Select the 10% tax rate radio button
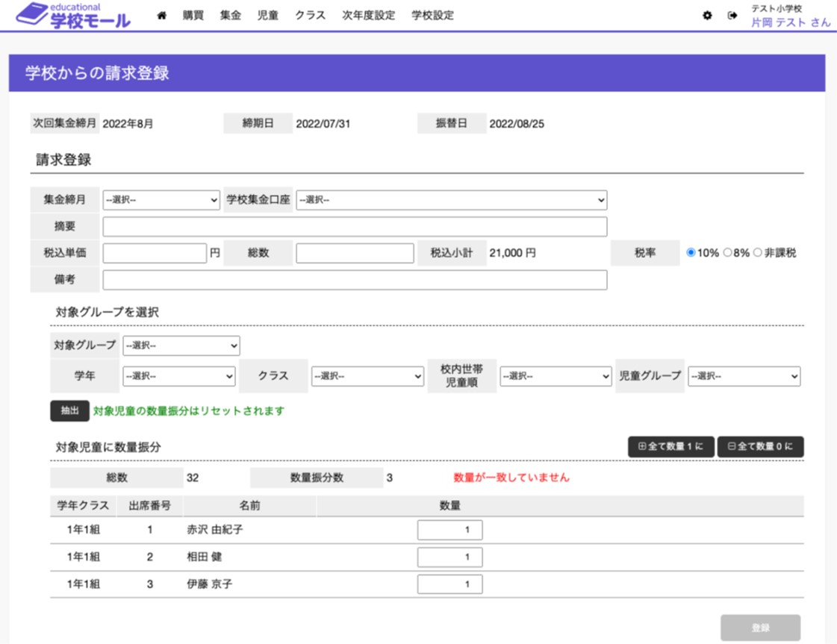This screenshot has width=837, height=644. coord(691,253)
